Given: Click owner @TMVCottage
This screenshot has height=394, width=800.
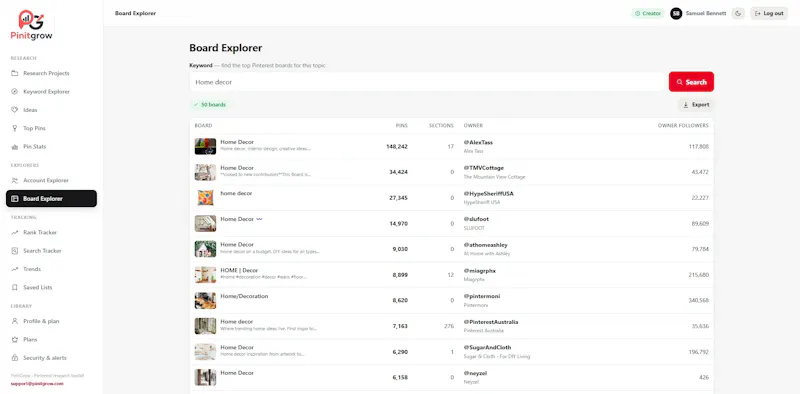Looking at the screenshot, I should click(484, 168).
